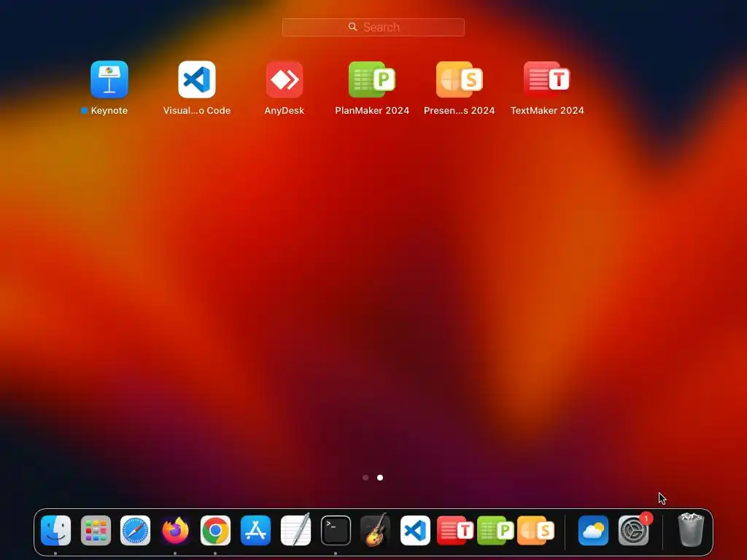This screenshot has width=747, height=560.
Task: Click the "PlanMaker 2024" label
Action: [x=372, y=111]
